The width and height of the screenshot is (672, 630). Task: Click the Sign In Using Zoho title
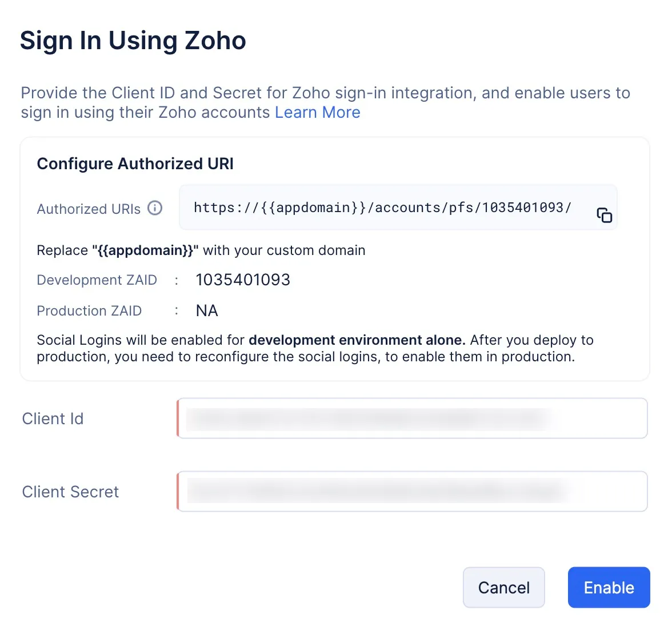pyautogui.click(x=133, y=41)
